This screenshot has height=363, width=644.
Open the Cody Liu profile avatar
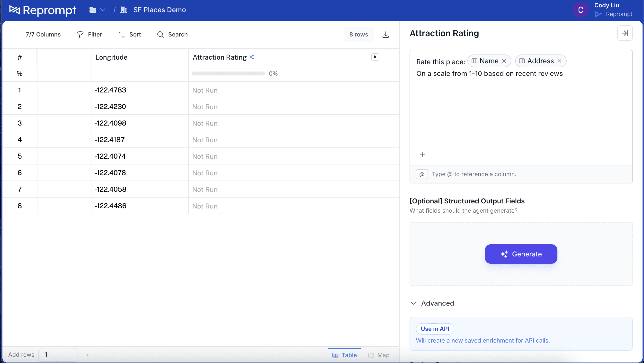pos(581,9)
